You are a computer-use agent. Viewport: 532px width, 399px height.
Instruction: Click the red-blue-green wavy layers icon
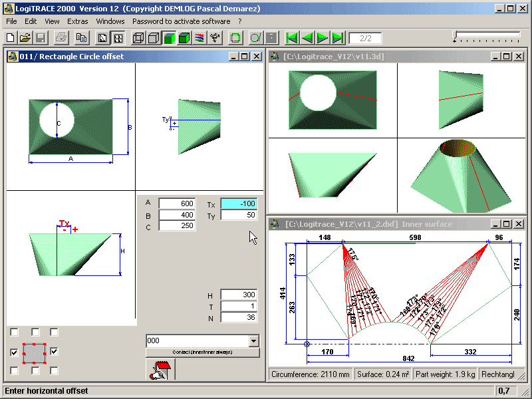click(x=199, y=38)
